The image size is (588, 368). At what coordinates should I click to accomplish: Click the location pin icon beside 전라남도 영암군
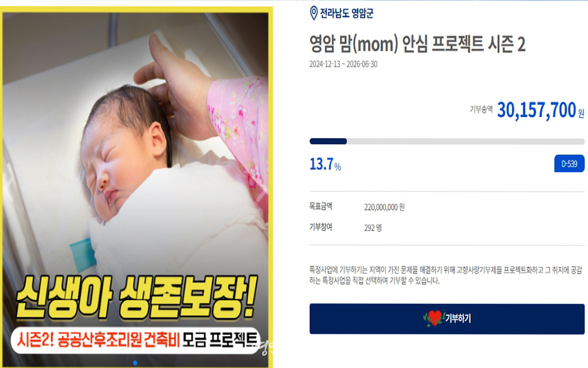point(314,13)
